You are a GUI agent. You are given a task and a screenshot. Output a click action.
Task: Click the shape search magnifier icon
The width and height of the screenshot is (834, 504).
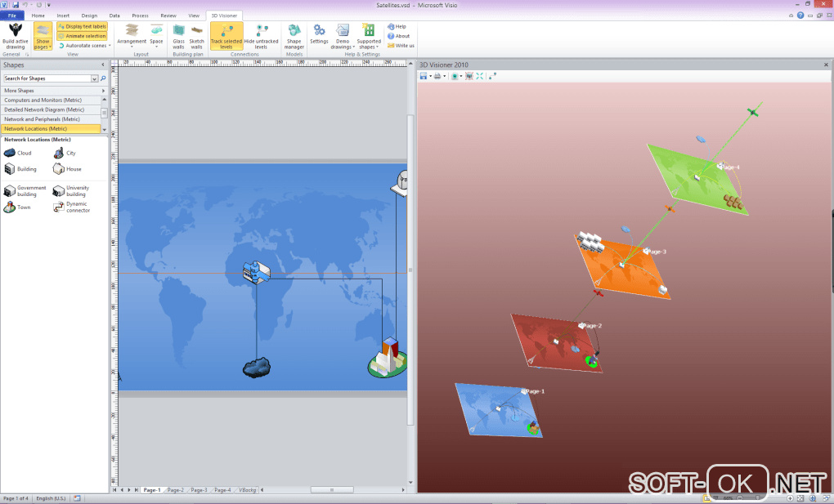click(103, 78)
